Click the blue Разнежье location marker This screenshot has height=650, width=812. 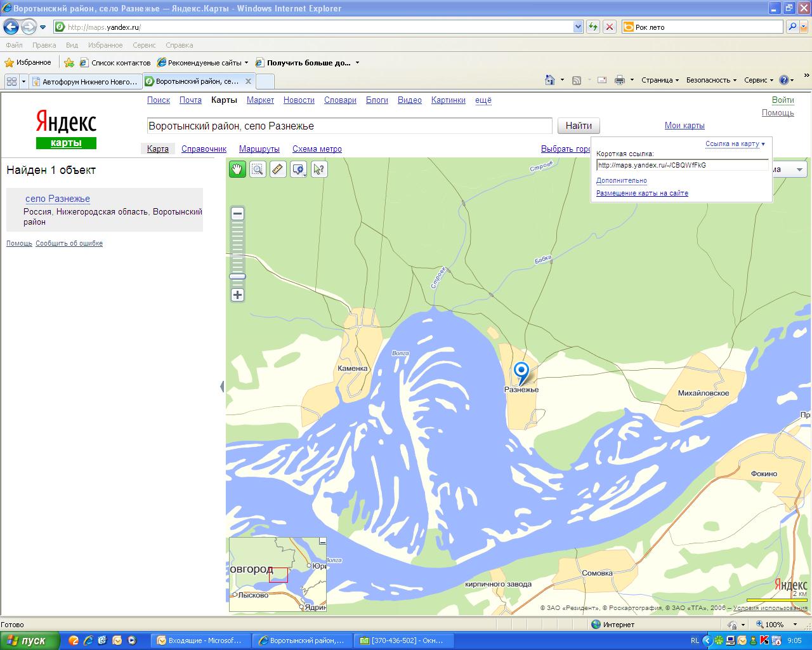pos(521,373)
